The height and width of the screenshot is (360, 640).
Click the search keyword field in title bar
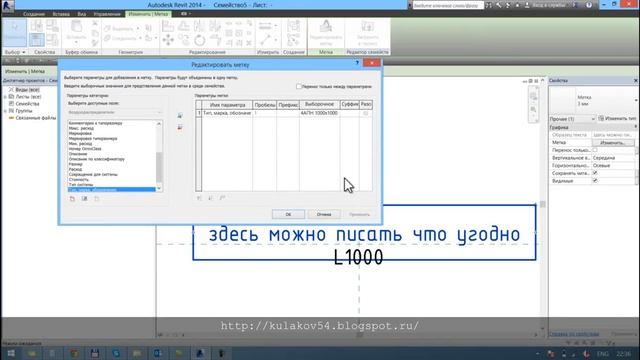coord(448,5)
